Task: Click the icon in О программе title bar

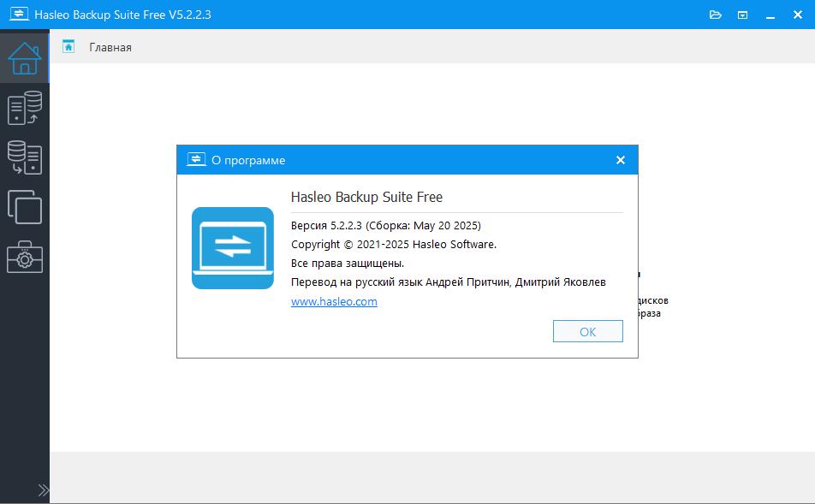Action: click(x=196, y=159)
